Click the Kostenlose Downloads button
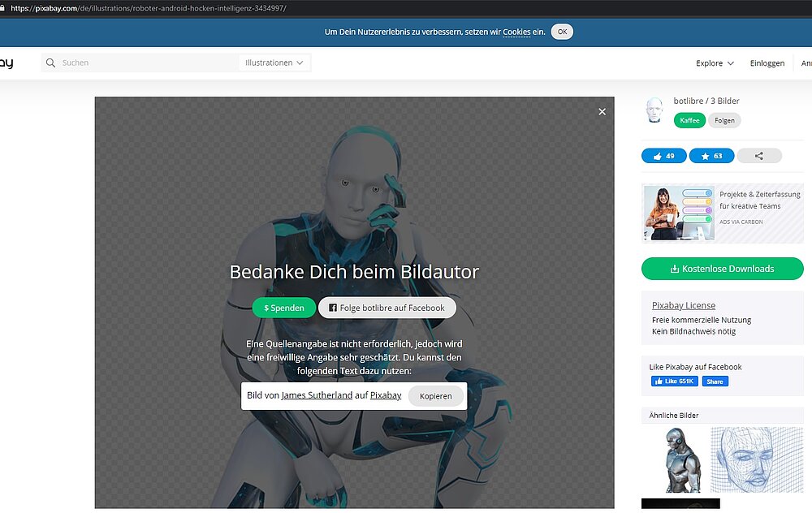The width and height of the screenshot is (812, 513). coord(722,269)
